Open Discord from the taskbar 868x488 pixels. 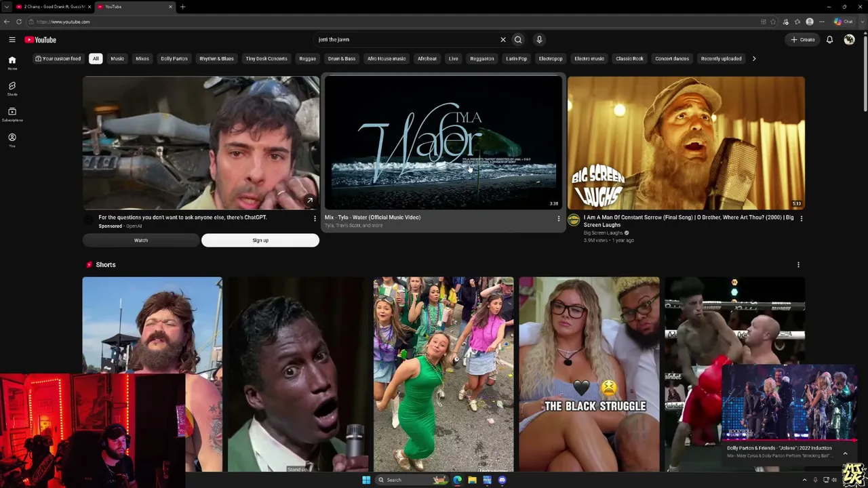tap(502, 480)
